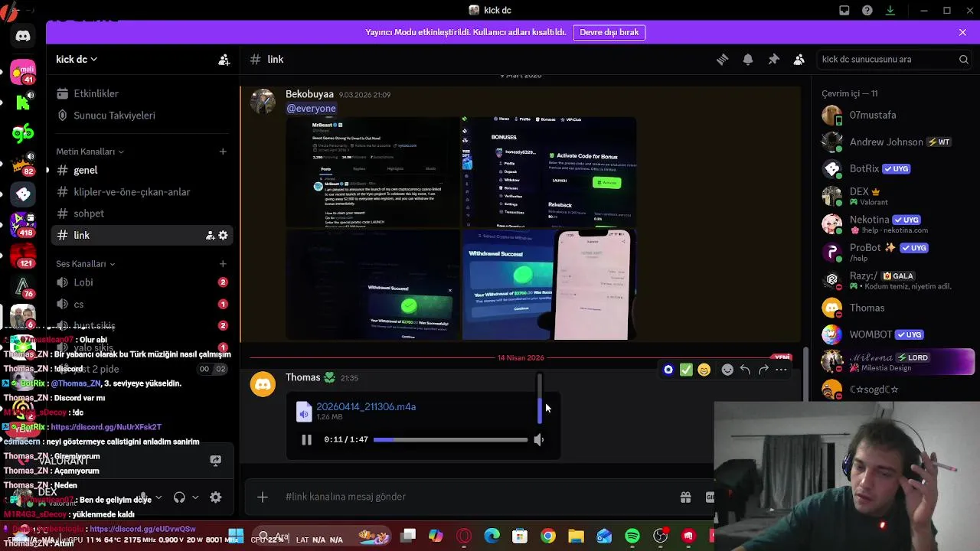
Task: Search the kick dc server box
Action: (895, 60)
